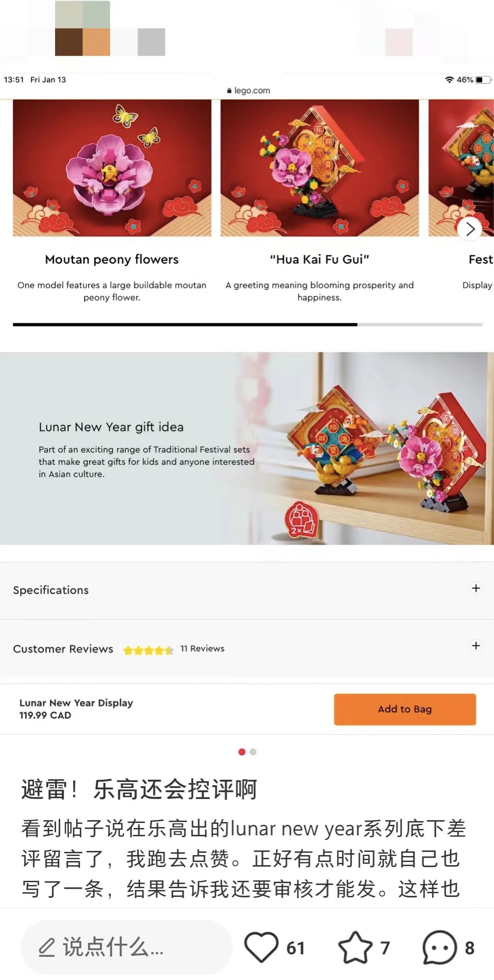Click the 2x family badge icon
The image size is (494, 980).
point(301,519)
